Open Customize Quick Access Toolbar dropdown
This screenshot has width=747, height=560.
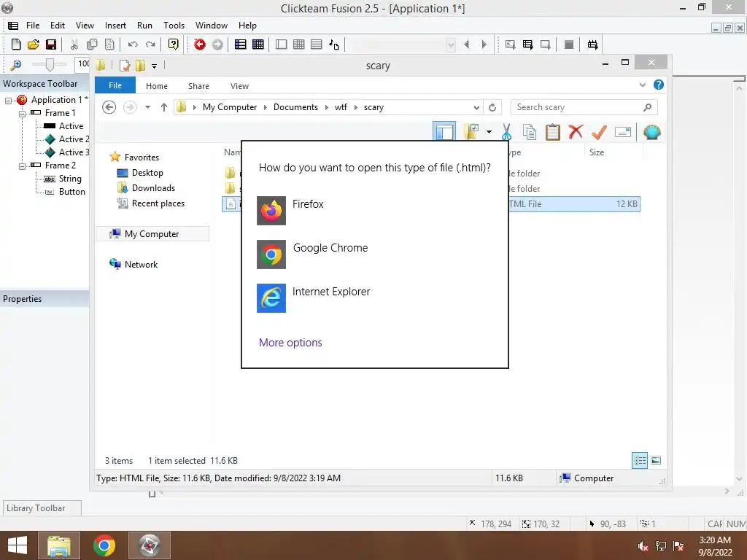(x=154, y=66)
